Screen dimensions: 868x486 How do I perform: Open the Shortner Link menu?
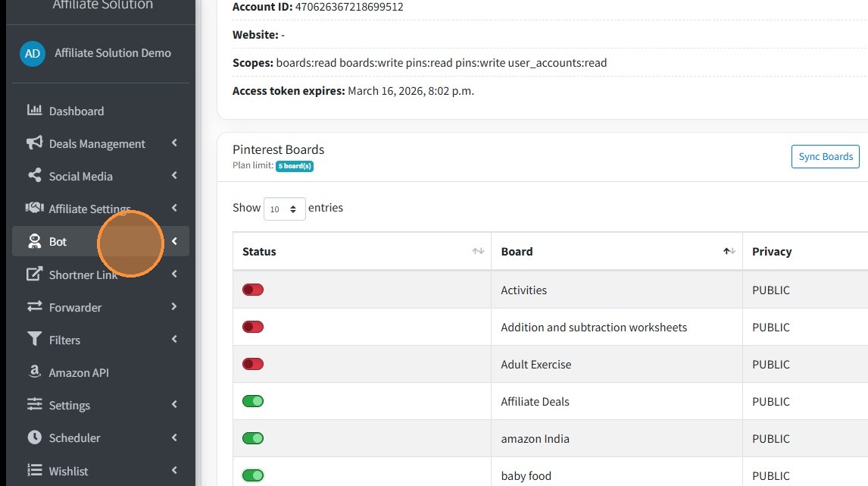[83, 274]
